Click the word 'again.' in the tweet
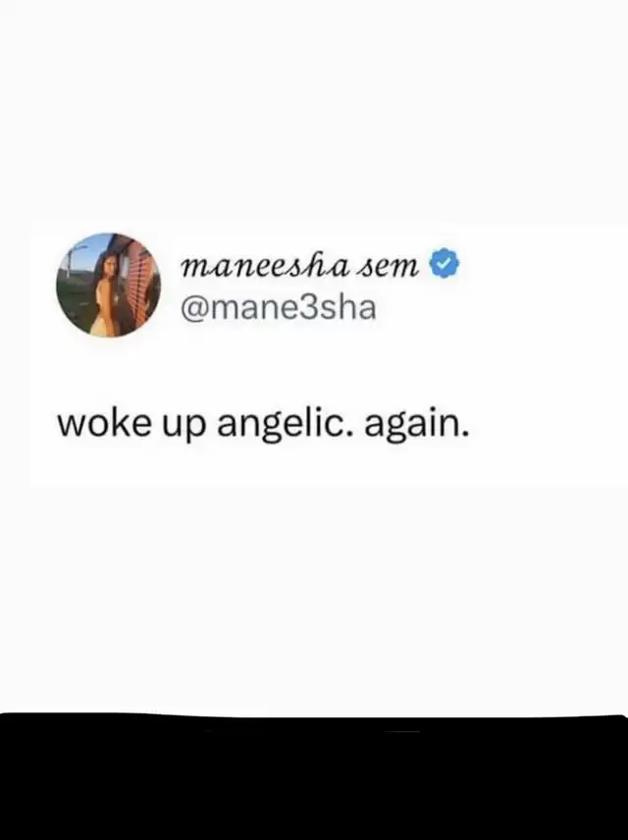This screenshot has height=840, width=628. point(417,425)
